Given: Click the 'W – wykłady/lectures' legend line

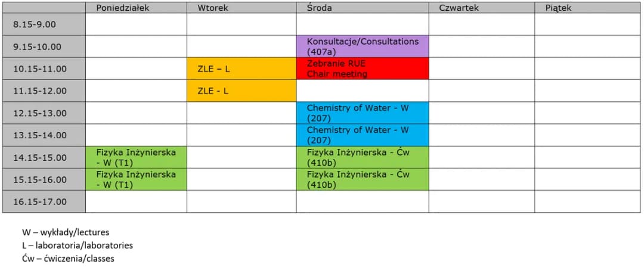Looking at the screenshot, I should (x=66, y=232).
